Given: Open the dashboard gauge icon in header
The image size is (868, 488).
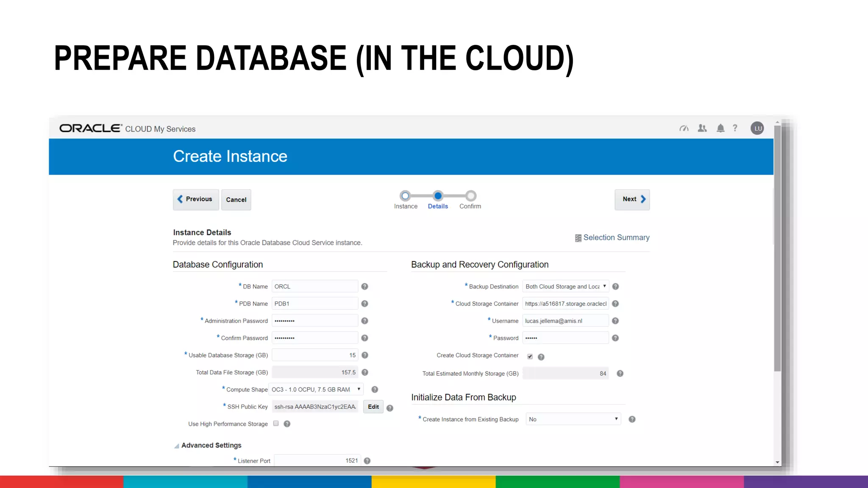Looking at the screenshot, I should point(684,128).
